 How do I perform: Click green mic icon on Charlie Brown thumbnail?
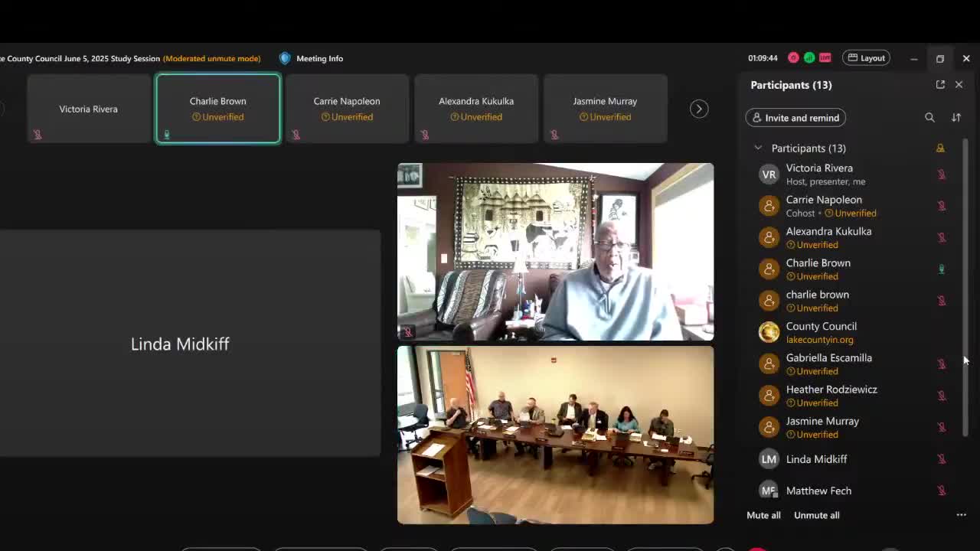coord(166,135)
